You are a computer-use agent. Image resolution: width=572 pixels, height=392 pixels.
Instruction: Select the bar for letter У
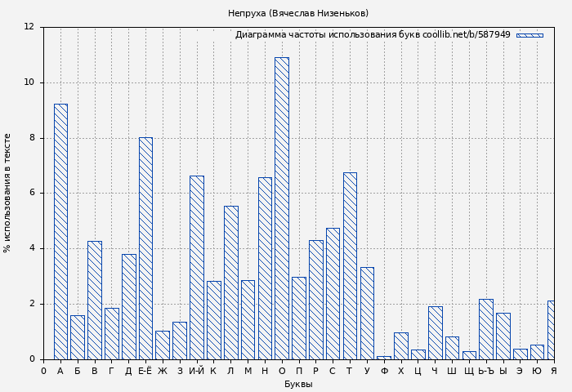[367, 313]
